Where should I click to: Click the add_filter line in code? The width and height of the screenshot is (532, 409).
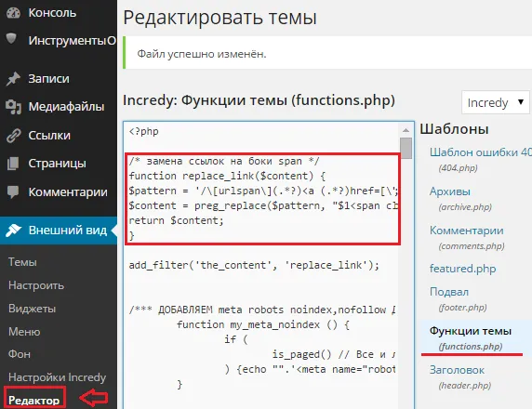click(x=254, y=265)
